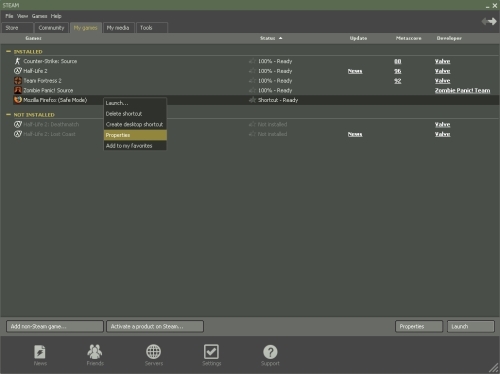The height and width of the screenshot is (374, 500).
Task: Choose Properties in the context menu
Action: [x=135, y=135]
